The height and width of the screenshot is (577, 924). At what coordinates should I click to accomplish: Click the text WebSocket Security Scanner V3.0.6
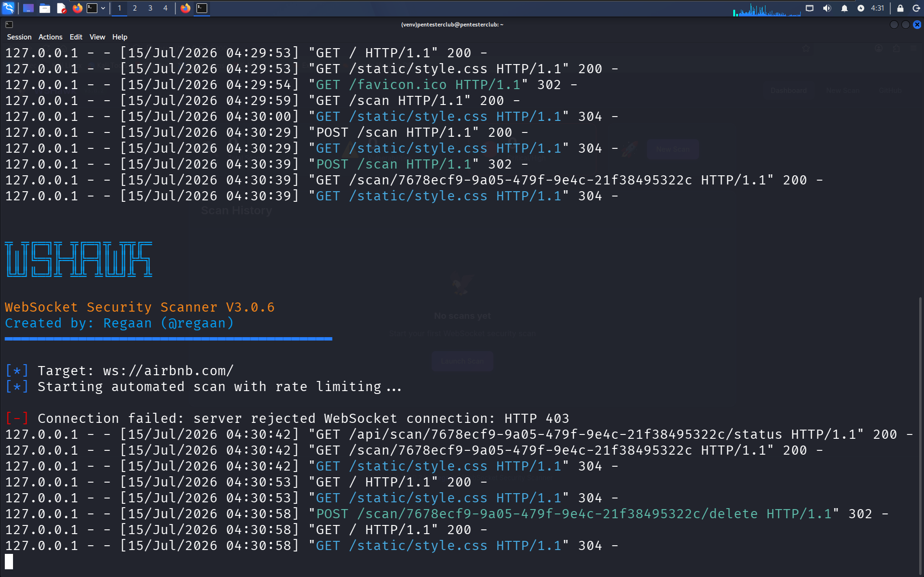pyautogui.click(x=140, y=307)
